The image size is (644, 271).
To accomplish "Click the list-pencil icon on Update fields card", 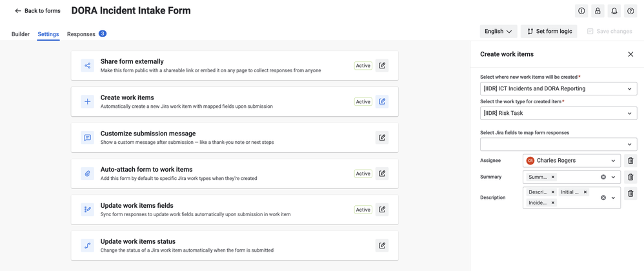I will pyautogui.click(x=88, y=210).
